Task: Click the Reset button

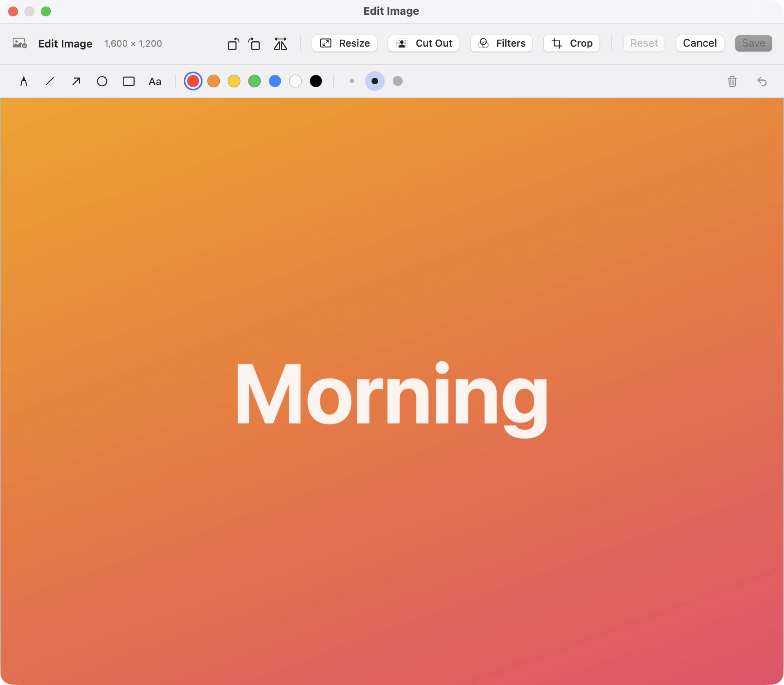Action: pyautogui.click(x=644, y=43)
